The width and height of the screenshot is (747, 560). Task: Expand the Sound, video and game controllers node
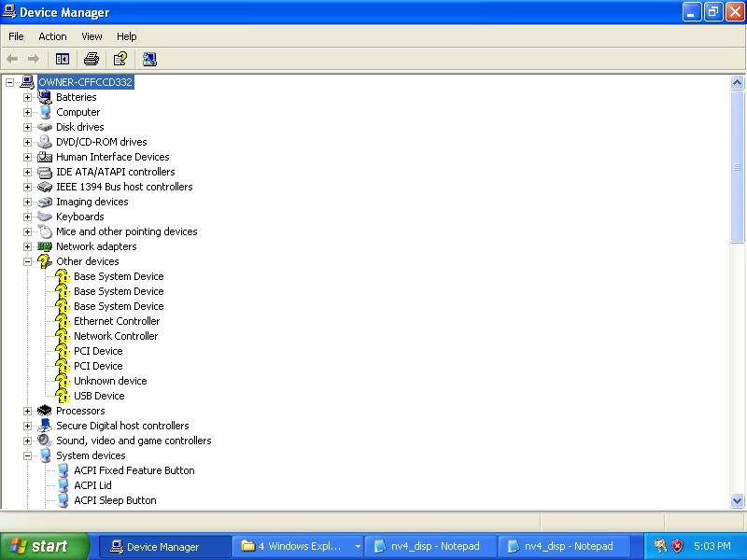(x=28, y=441)
